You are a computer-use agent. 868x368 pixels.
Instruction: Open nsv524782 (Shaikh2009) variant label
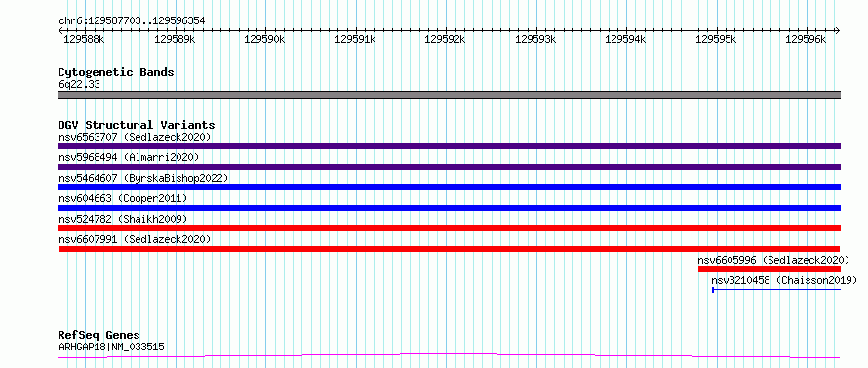(123, 219)
